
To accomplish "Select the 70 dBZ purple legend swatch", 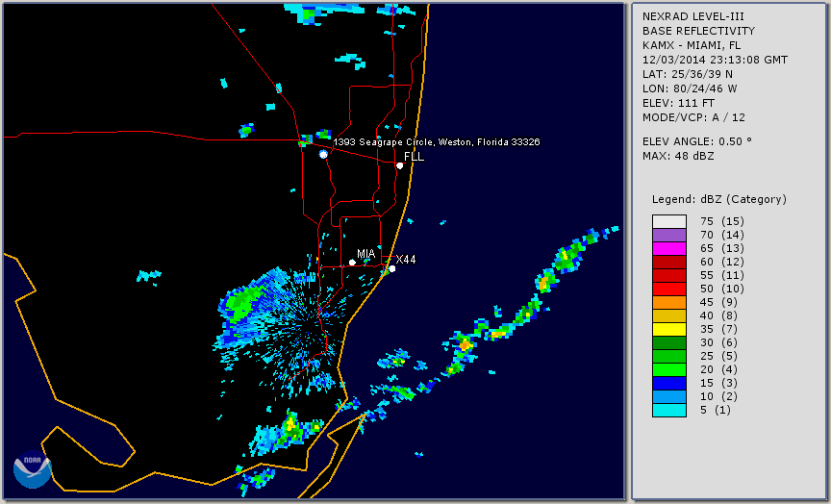I will pyautogui.click(x=669, y=235).
